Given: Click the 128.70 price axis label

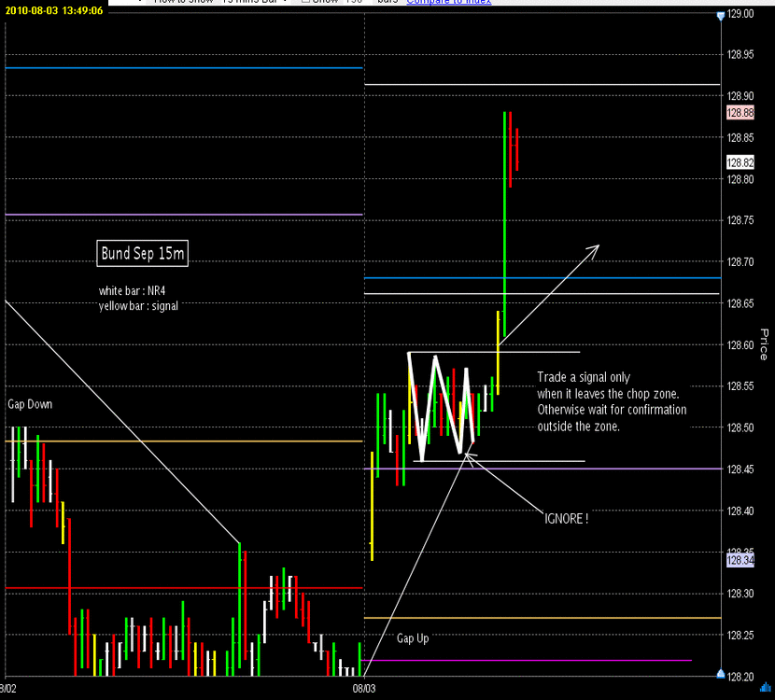Looking at the screenshot, I should (x=740, y=262).
